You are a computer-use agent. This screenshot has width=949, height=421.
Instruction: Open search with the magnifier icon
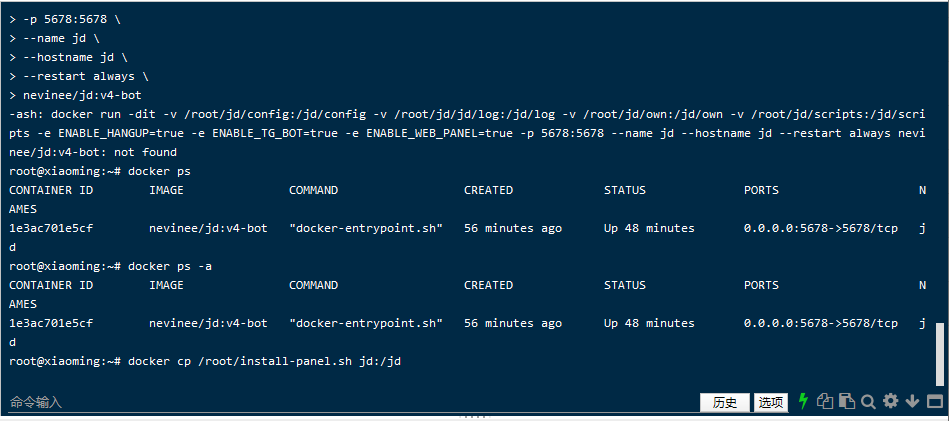(868, 401)
